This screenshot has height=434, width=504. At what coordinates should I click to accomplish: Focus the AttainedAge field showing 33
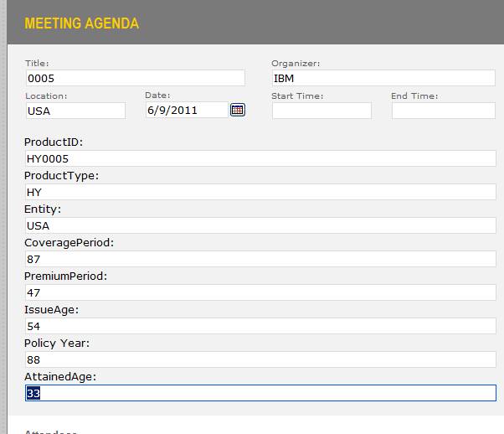[260, 393]
